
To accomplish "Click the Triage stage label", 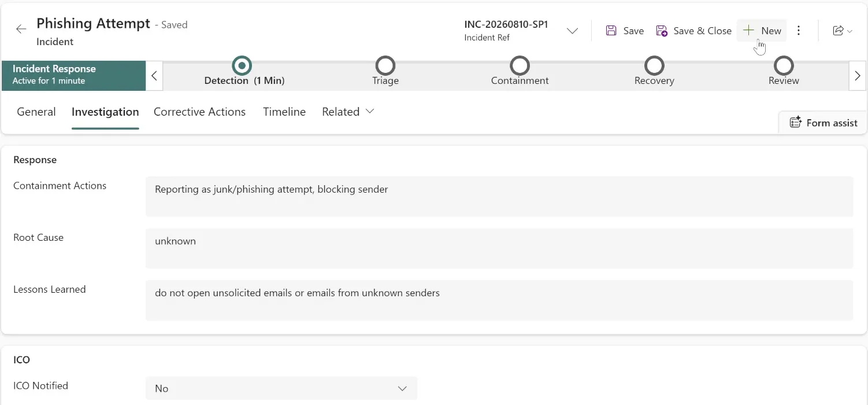I will point(385,80).
